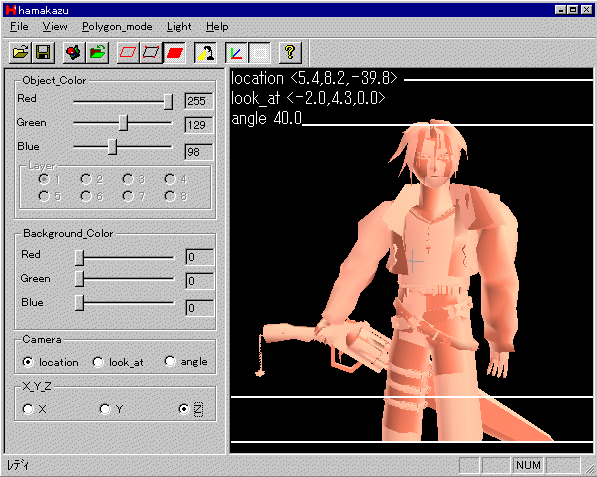Click the angle 40.0 text
The image size is (597, 477).
[267, 118]
